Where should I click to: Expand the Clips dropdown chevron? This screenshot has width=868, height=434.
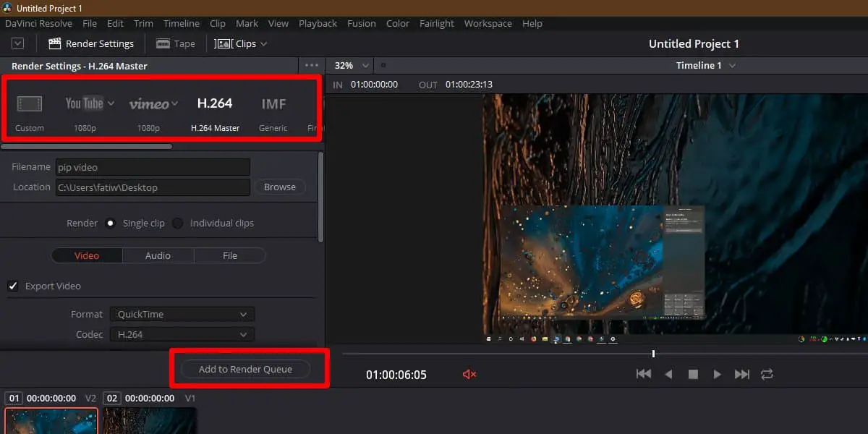coord(263,43)
